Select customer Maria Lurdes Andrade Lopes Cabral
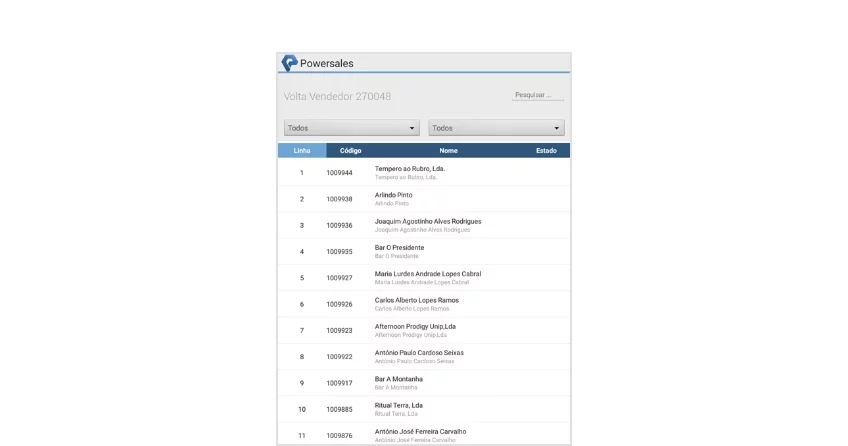This screenshot has height=446, width=848. click(428, 274)
